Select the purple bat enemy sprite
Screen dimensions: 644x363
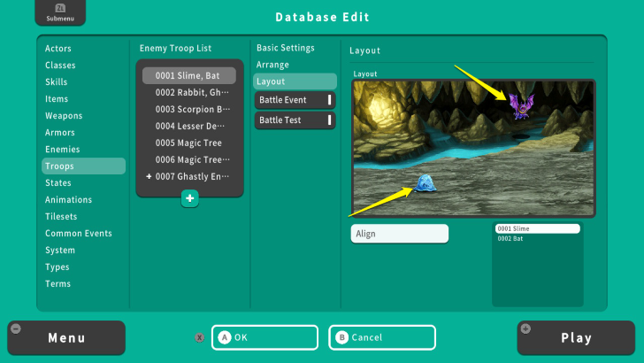(x=519, y=106)
